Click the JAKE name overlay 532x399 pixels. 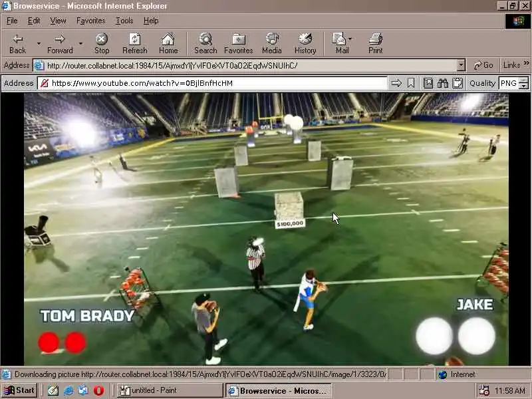tap(475, 305)
